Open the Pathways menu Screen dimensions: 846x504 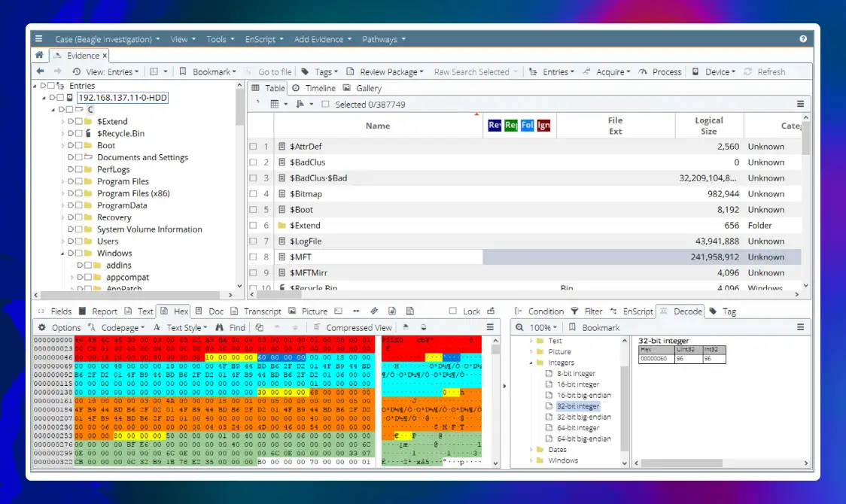(x=384, y=39)
